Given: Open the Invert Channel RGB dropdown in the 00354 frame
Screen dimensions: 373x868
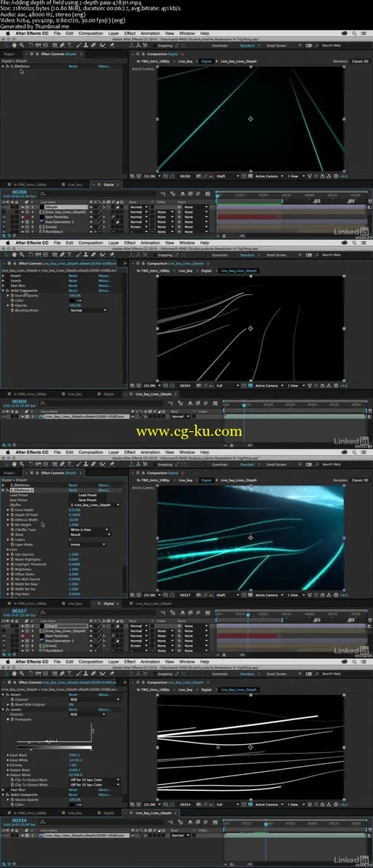Looking at the screenshot, I should (x=95, y=699).
